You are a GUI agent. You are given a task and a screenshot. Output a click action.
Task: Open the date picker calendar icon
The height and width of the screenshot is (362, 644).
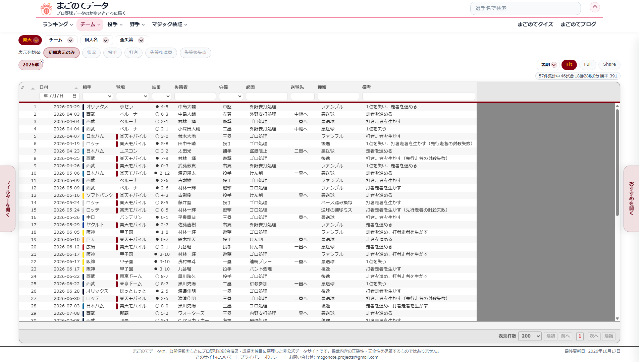point(74,96)
